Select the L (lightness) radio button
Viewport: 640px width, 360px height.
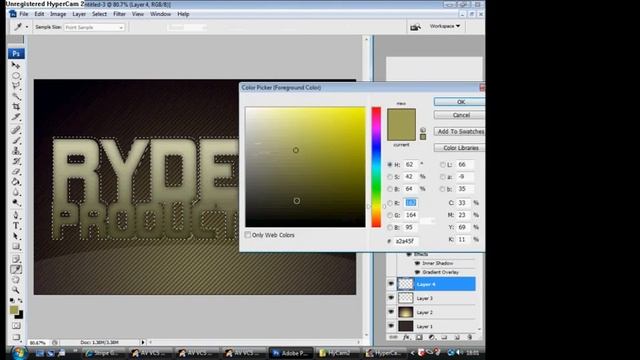443,164
